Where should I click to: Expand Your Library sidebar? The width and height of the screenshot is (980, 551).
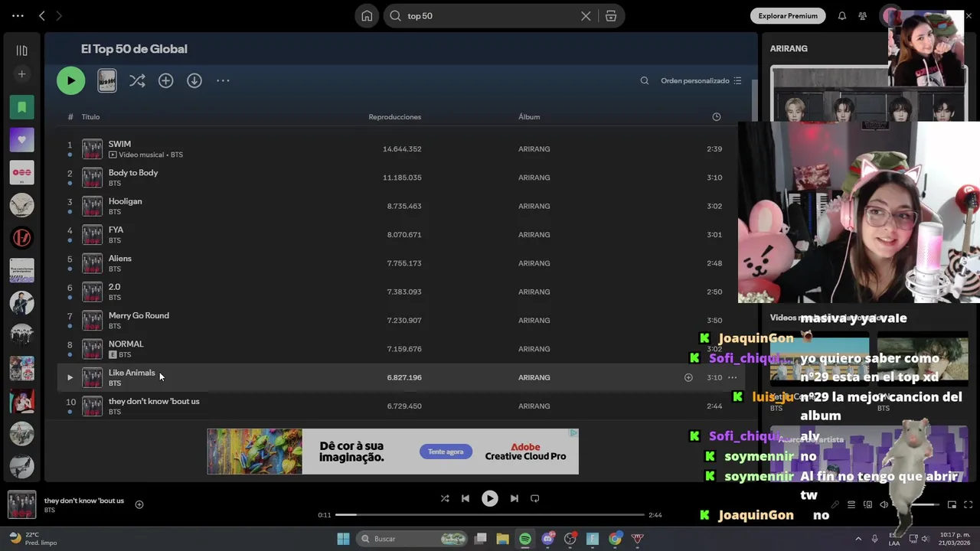tap(21, 51)
